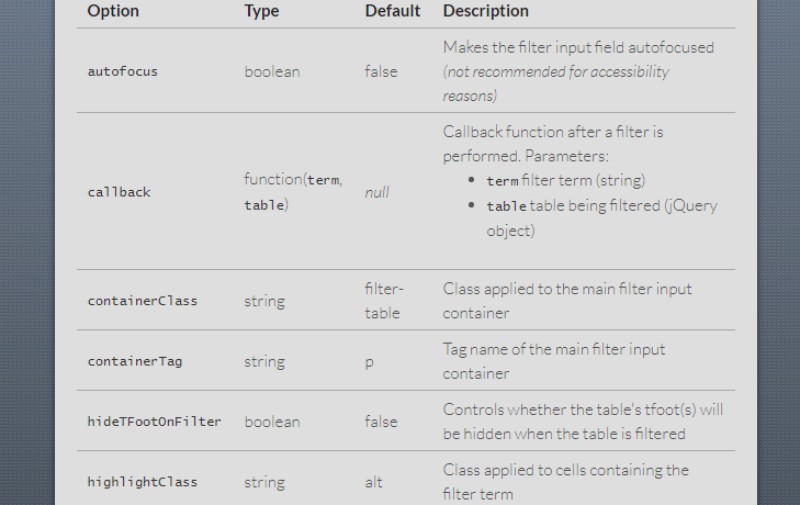Screen dimensions: 800x505
Task: Select the autofocus option name
Action: (x=122, y=71)
